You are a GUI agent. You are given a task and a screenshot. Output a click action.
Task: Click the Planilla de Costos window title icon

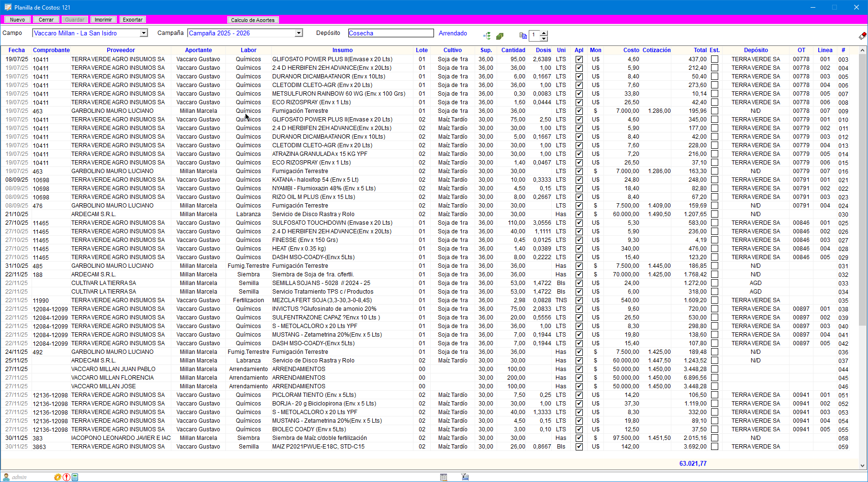(8, 7)
